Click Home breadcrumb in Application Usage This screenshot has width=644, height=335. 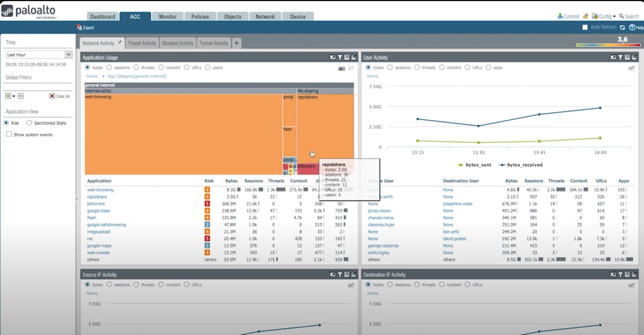(x=92, y=76)
